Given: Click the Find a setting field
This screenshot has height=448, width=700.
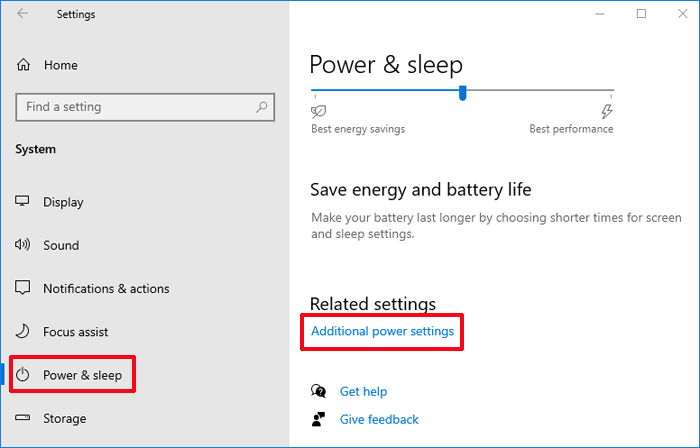Looking at the screenshot, I should (x=145, y=107).
